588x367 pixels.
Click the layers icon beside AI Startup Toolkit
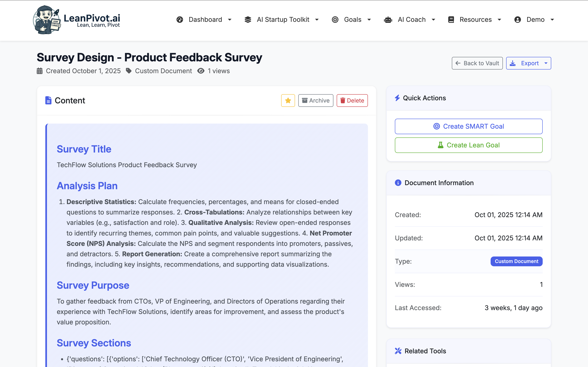point(248,19)
